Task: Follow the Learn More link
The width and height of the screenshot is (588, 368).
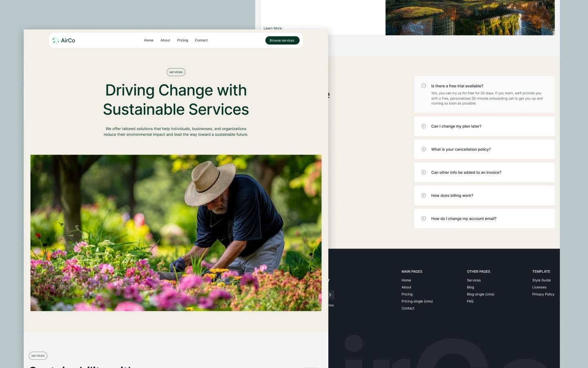Action: (x=272, y=28)
